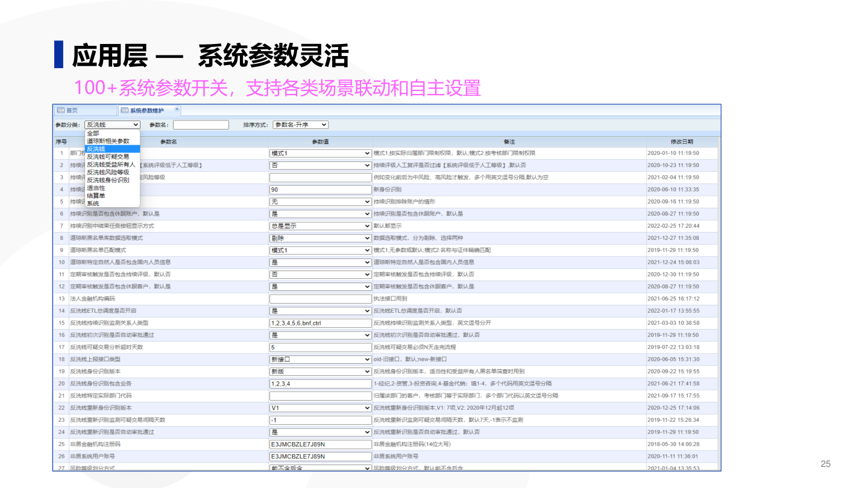Viewport: 868px width, 488px height.
Task: Click 反洗钱身份识别包含业务 value field 1,2,3,4
Action: pyautogui.click(x=320, y=383)
